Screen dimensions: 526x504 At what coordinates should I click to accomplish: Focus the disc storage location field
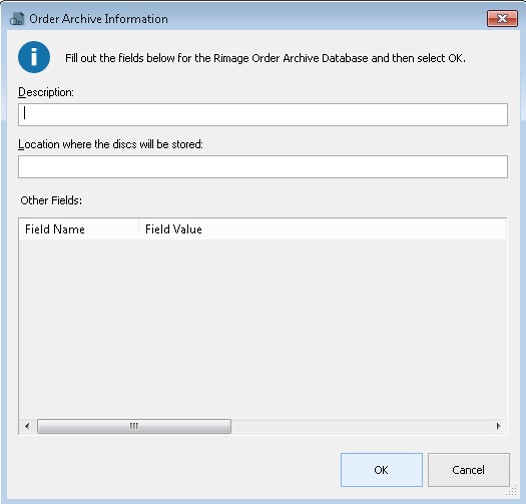(263, 166)
